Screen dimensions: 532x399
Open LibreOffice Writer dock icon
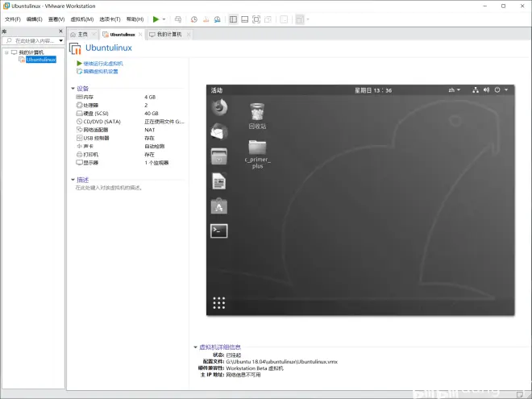pyautogui.click(x=219, y=181)
